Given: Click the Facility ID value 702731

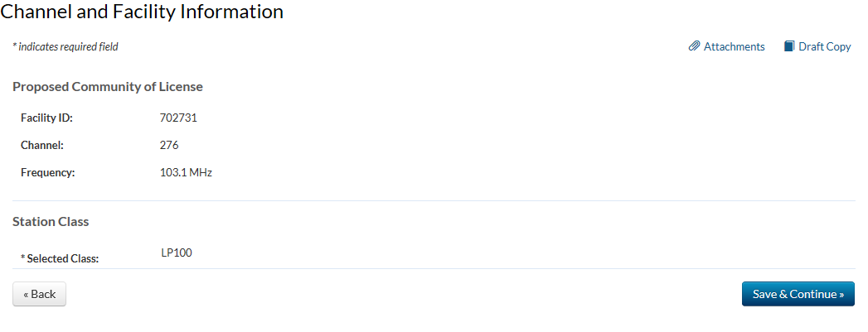Looking at the screenshot, I should pos(178,118).
